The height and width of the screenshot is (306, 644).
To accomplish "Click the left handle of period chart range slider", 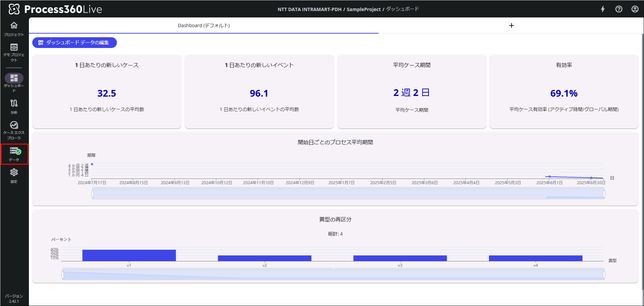I will tap(93, 194).
